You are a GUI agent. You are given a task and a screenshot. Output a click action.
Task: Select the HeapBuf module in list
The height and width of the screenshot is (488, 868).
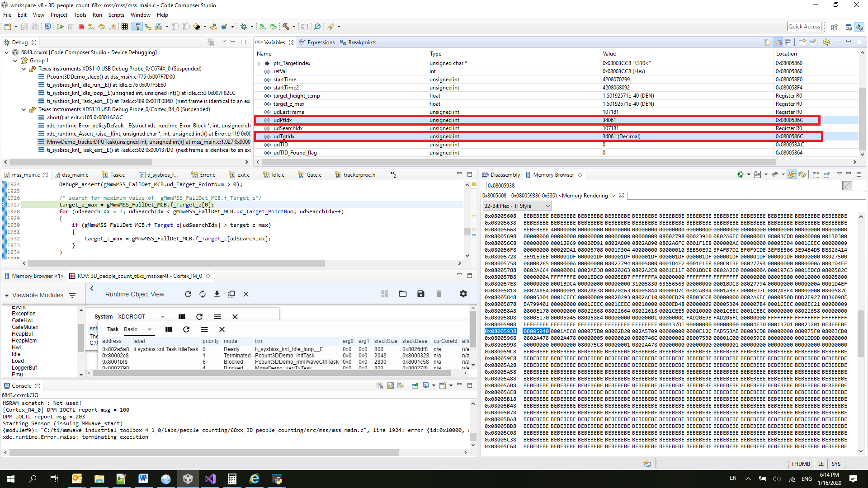coord(23,334)
